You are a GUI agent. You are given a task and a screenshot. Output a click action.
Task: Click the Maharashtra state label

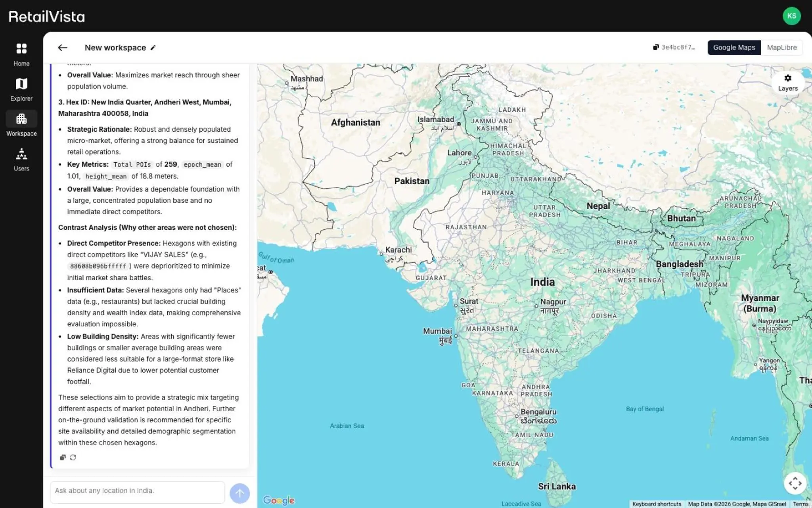(x=492, y=329)
